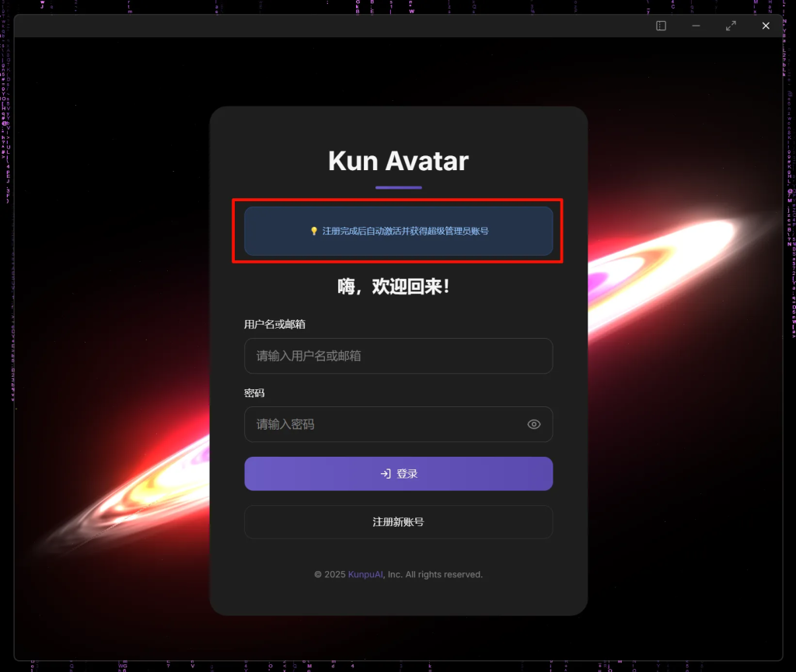Minimize the Kun Avatar window

pos(696,26)
